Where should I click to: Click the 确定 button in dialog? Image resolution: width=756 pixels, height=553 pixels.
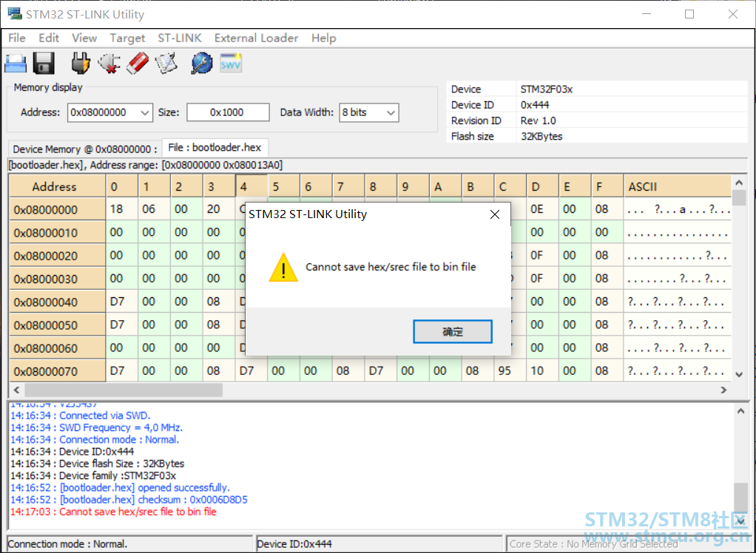point(453,331)
